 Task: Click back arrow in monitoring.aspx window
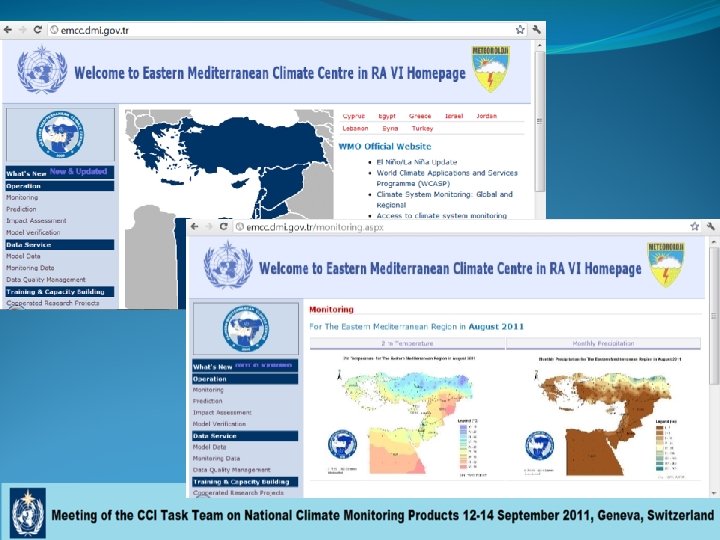195,227
